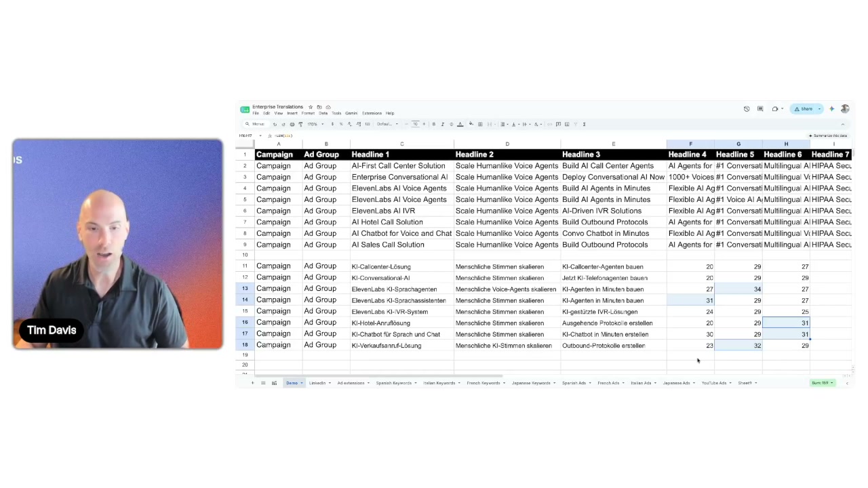Click the print icon
The height and width of the screenshot is (488, 868).
(x=292, y=124)
